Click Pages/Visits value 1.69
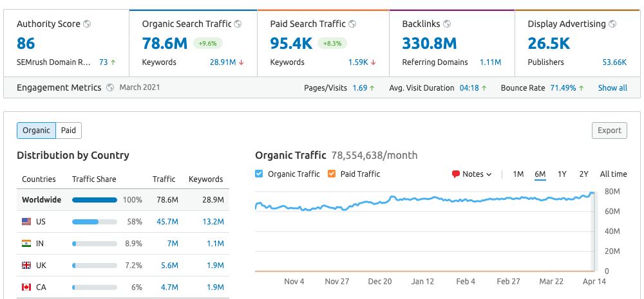This screenshot has height=299, width=644. click(360, 88)
